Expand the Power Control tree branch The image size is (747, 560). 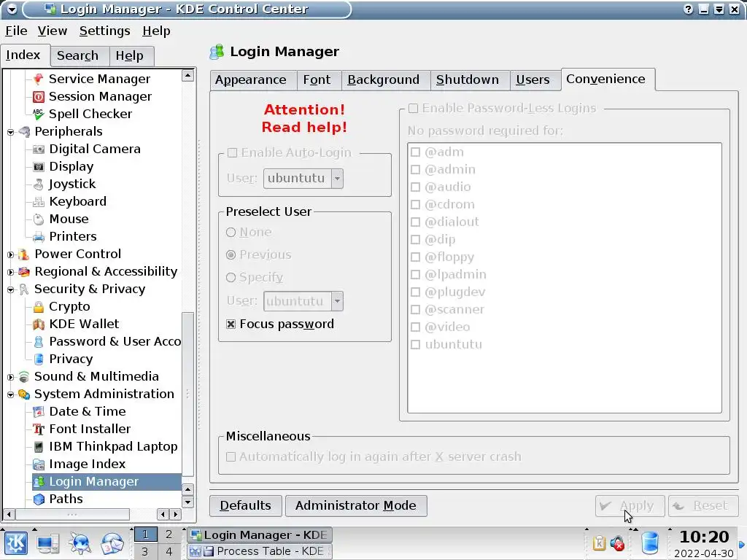pyautogui.click(x=10, y=254)
